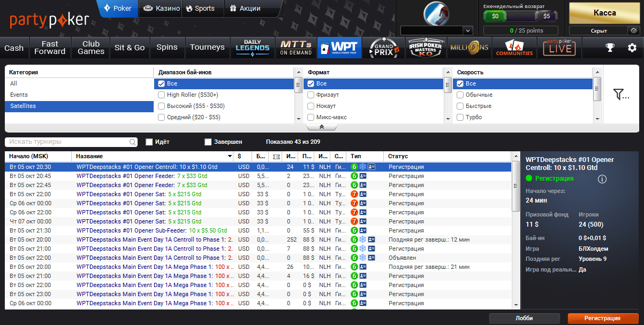Collapse the filter panel chevron
Viewport: 644px width, 325px height.
[x=322, y=127]
